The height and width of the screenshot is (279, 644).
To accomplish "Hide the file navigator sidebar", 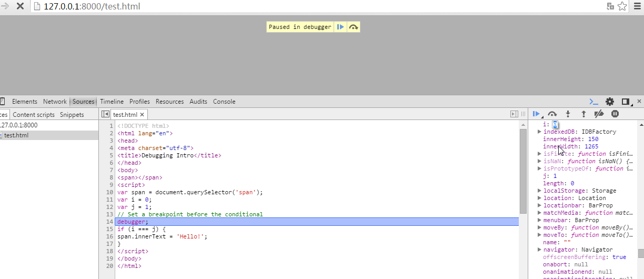I will pyautogui.click(x=105, y=114).
